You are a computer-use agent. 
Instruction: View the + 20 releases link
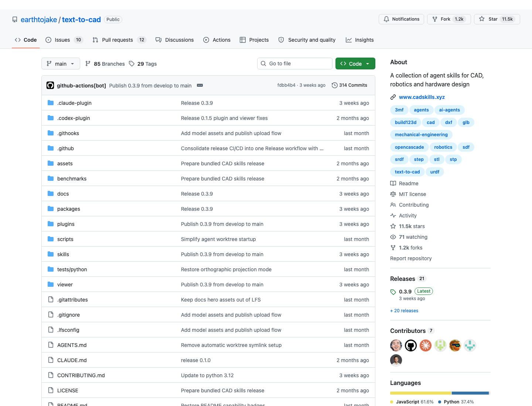tap(404, 311)
